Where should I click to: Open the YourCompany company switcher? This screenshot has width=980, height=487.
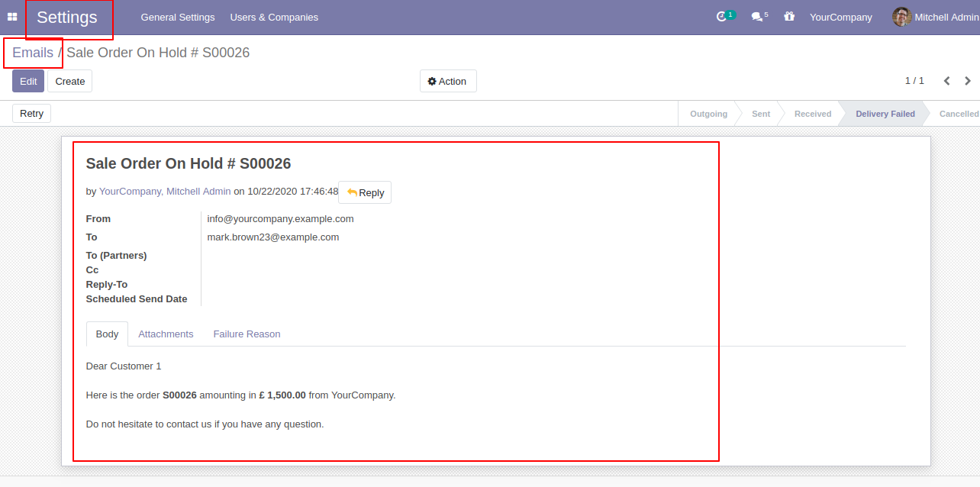click(x=841, y=17)
